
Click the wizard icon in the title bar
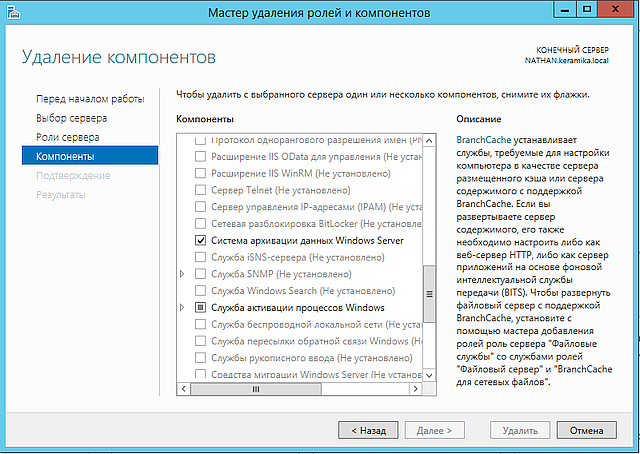[x=13, y=13]
